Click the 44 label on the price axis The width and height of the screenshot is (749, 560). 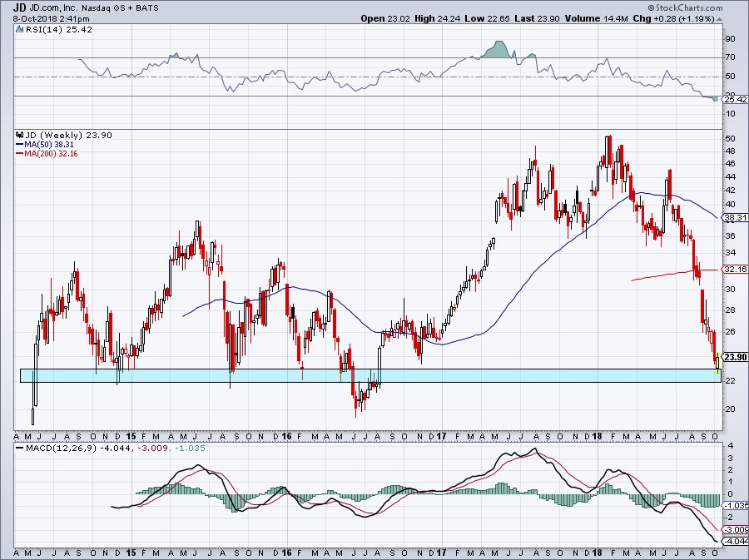click(x=731, y=176)
